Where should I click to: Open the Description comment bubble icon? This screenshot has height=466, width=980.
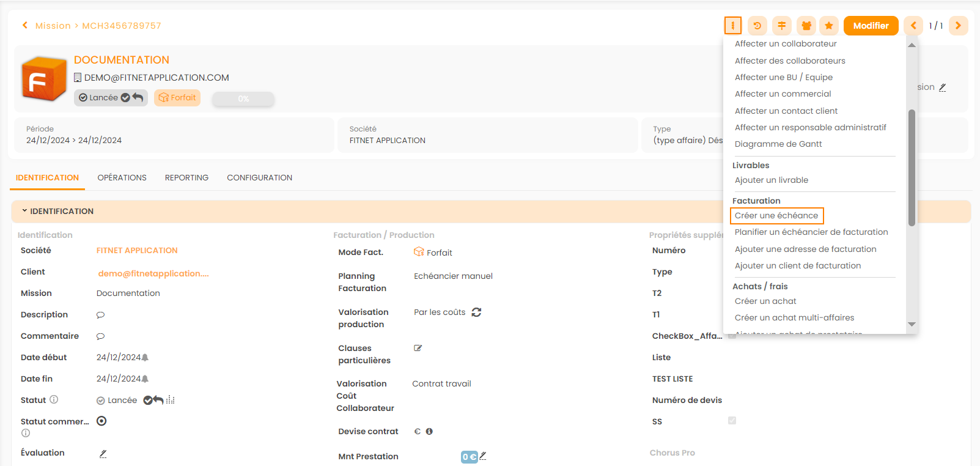coord(101,315)
